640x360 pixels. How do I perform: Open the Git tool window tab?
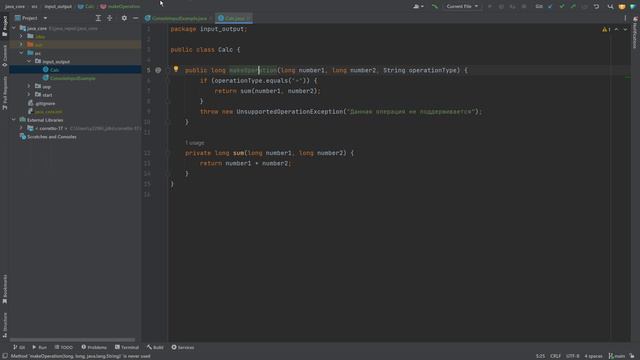point(19,347)
